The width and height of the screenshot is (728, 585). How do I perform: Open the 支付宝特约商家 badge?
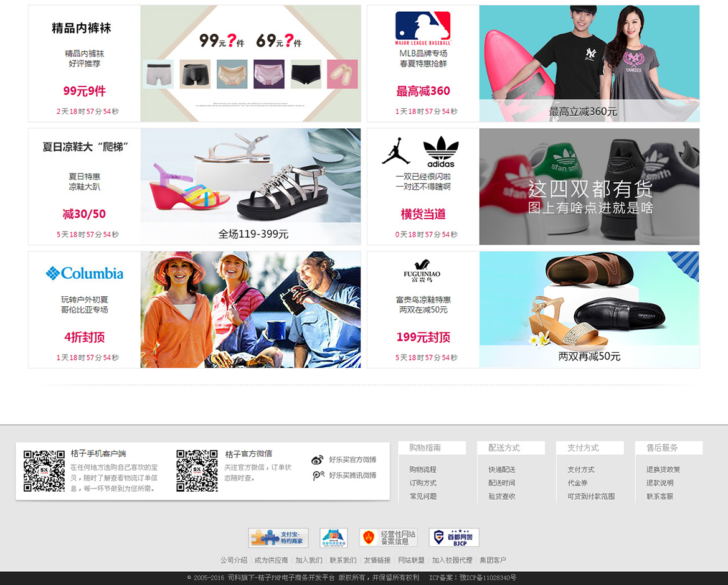pyautogui.click(x=278, y=538)
